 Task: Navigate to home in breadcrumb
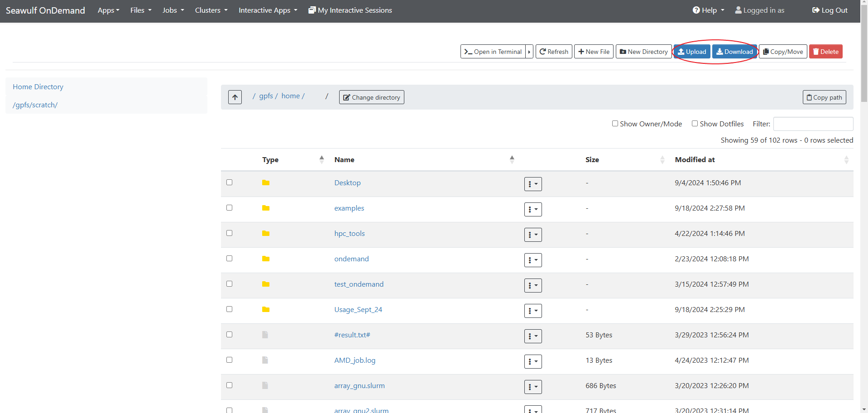[291, 96]
